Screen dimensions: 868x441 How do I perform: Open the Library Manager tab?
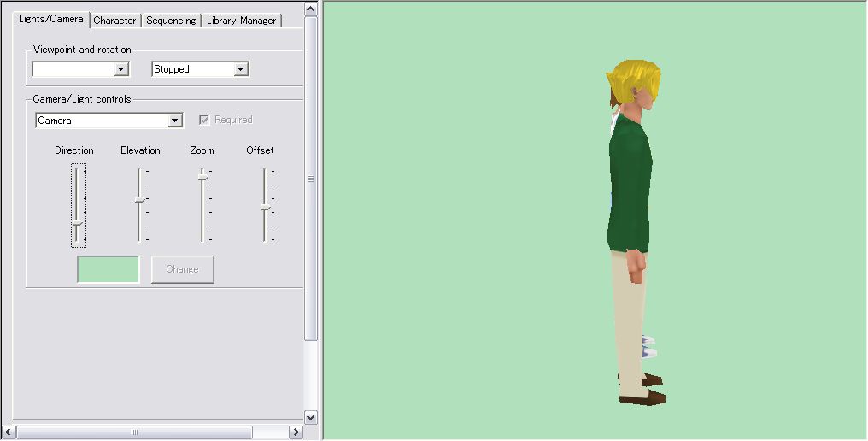242,21
